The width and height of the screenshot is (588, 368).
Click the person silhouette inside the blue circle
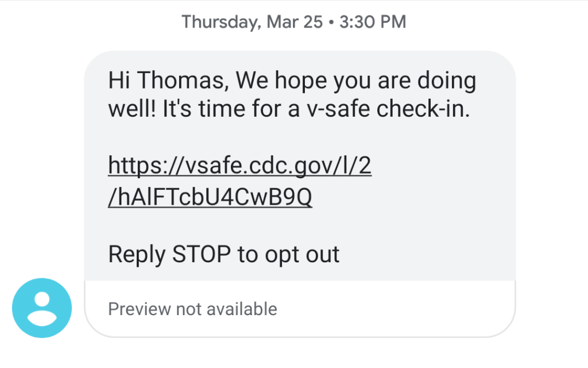[42, 309]
